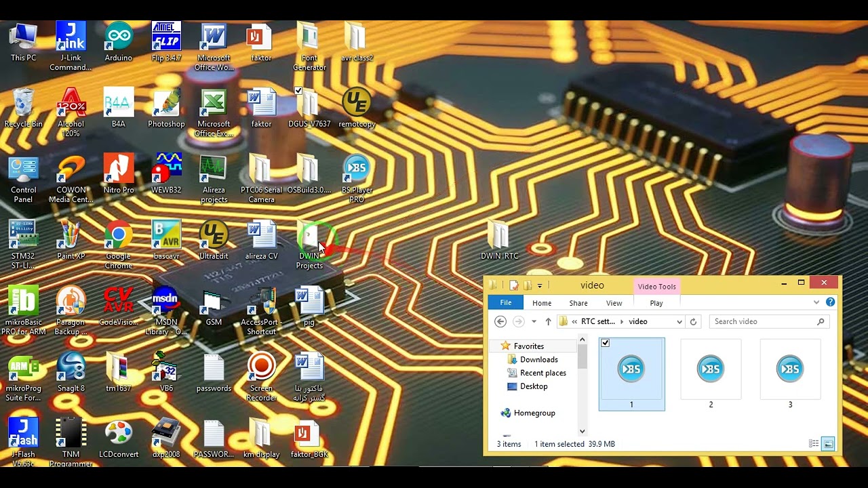Select the Photoshop desktop shortcut
The image size is (868, 488).
[166, 108]
